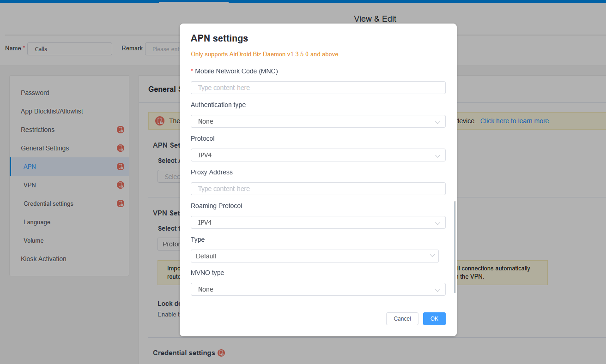Click the red device icon beside APN
This screenshot has height=364, width=606.
point(121,167)
